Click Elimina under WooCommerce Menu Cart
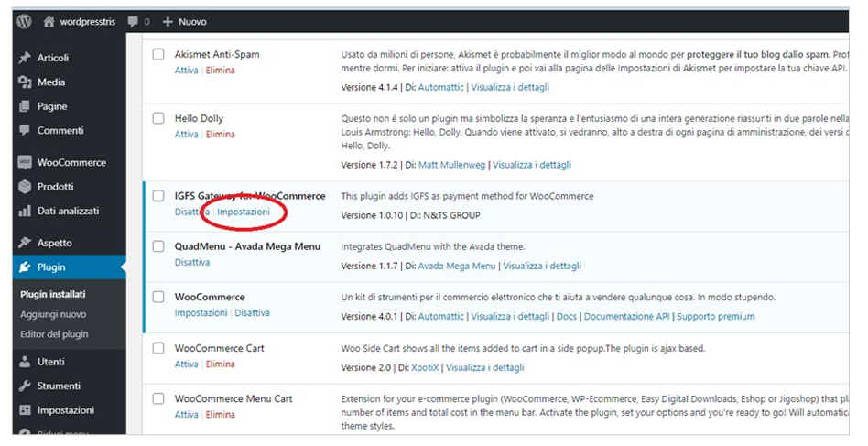The height and width of the screenshot is (446, 868). [x=221, y=415]
